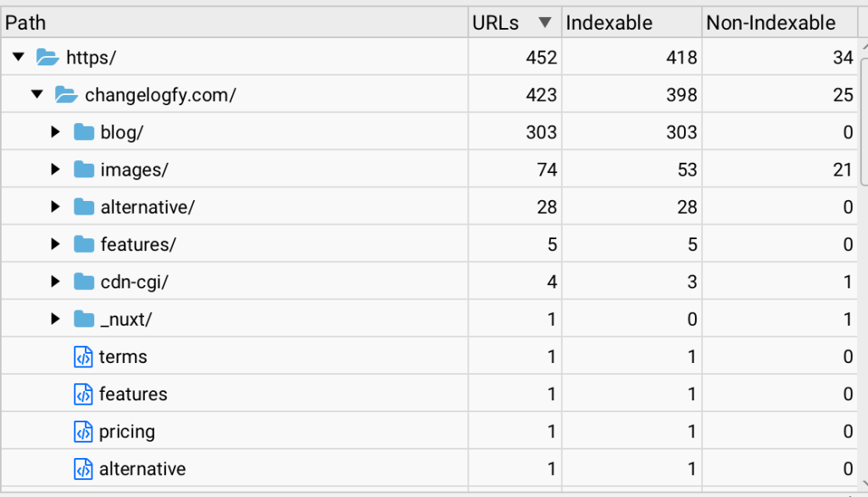This screenshot has width=868, height=497.
Task: Select the features page row
Action: 429,394
